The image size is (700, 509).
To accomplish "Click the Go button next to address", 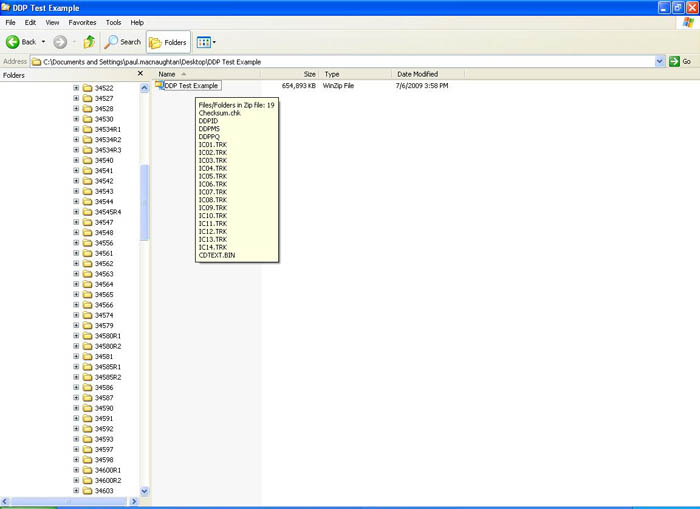I will (680, 62).
